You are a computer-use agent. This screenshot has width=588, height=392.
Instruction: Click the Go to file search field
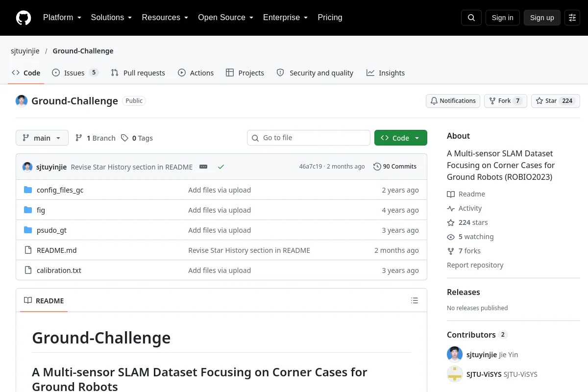(309, 138)
